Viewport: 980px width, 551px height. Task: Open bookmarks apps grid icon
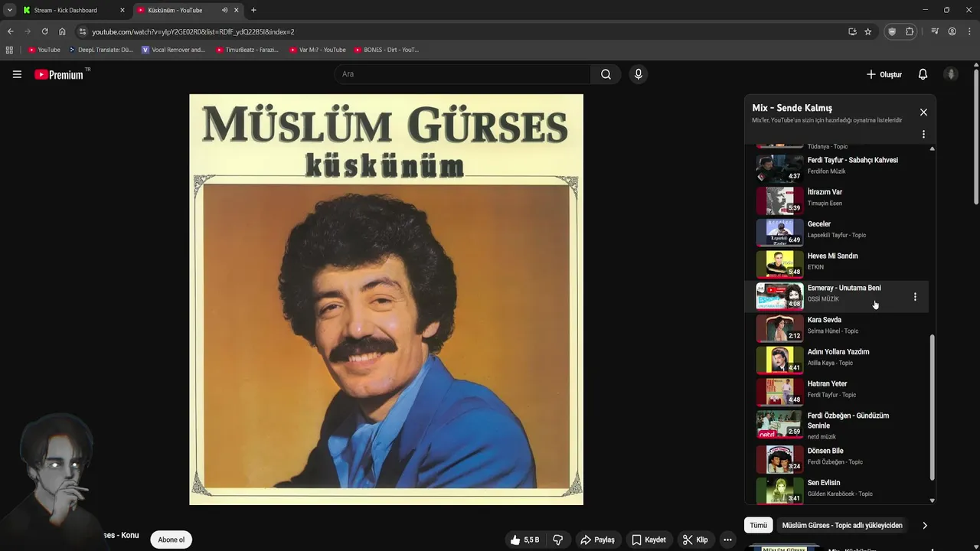click(9, 50)
